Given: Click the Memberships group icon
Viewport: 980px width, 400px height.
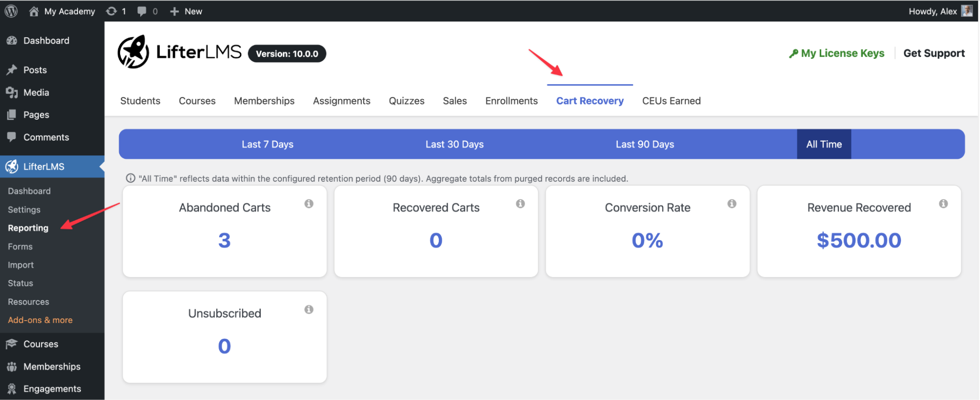Looking at the screenshot, I should (12, 367).
